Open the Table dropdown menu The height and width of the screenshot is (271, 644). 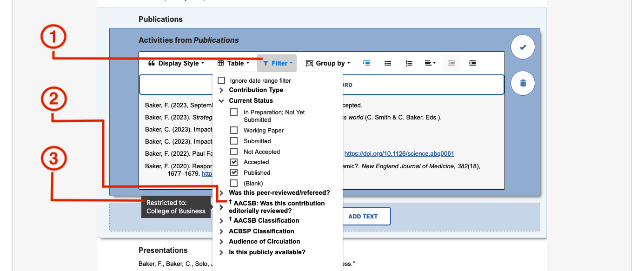[233, 63]
